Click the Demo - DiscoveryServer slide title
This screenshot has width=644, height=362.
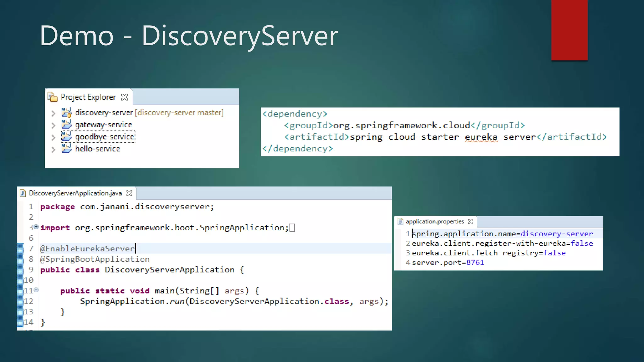189,36
